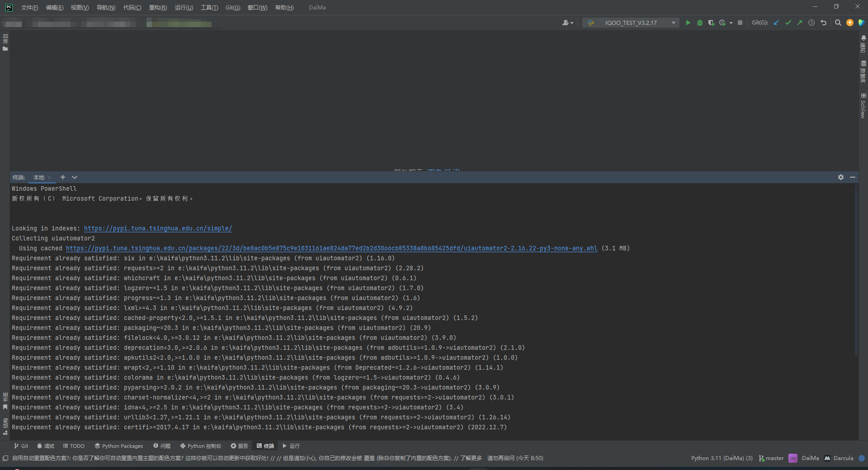
Task: Open the pypi.tuna.tsinghua.edu.cn/simple link
Action: [158, 228]
